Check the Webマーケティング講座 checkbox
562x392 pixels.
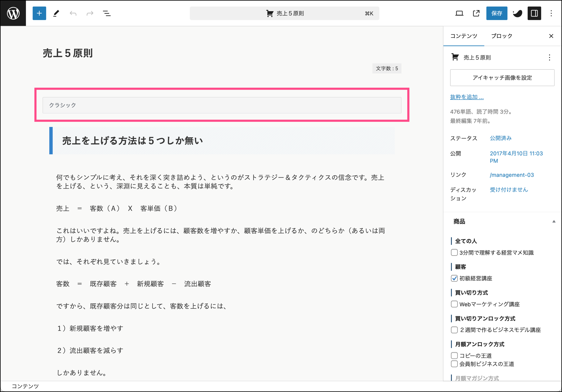point(454,304)
